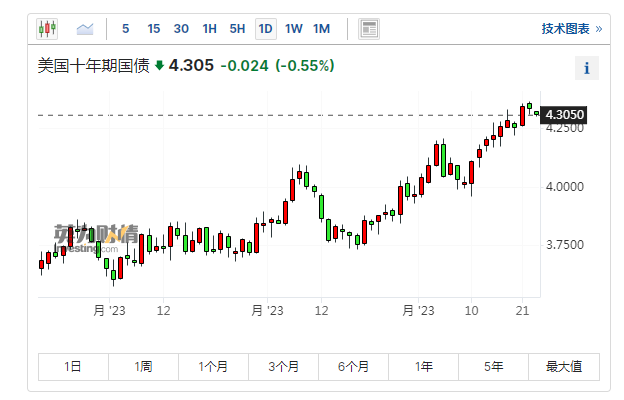Open the news panel icon in toolbar
This screenshot has height=400, width=624.
pyautogui.click(x=369, y=28)
